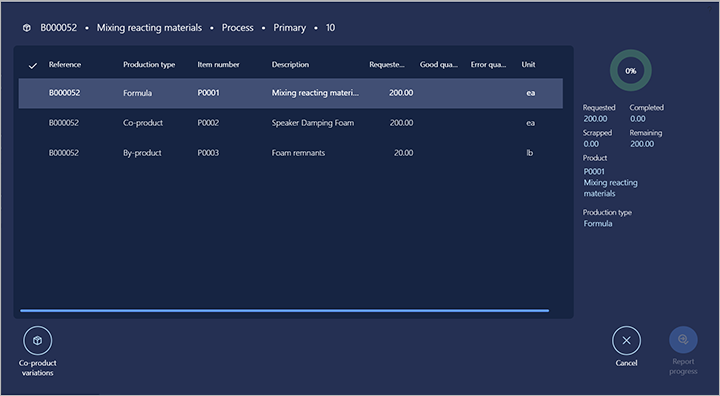Screen dimensions: 720x396
Task: Click the Cancel X icon
Action: tap(626, 340)
